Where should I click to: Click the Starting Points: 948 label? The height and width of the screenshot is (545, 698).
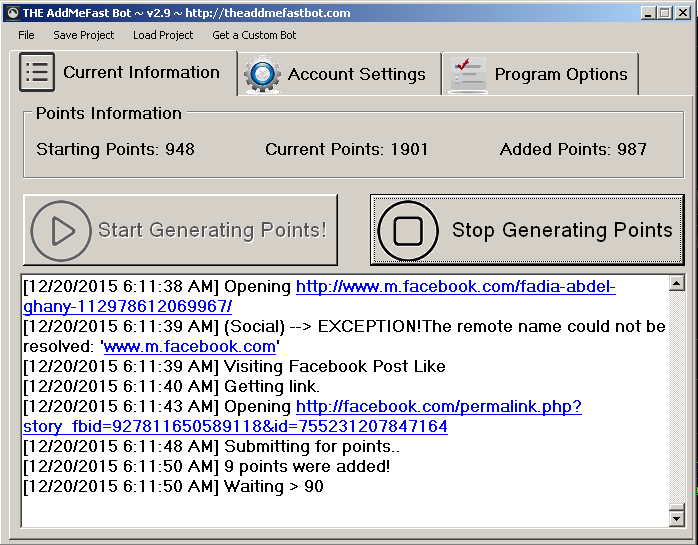(x=115, y=149)
